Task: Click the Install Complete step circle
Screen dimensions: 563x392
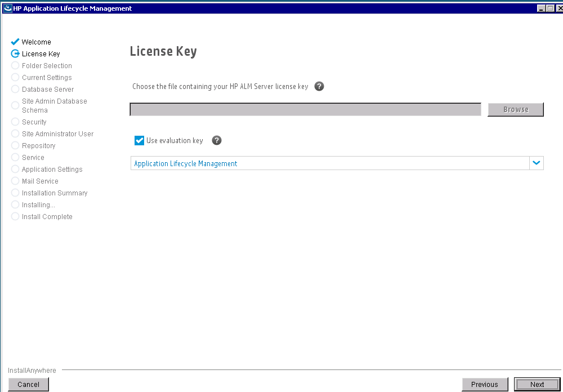Action: (15, 217)
